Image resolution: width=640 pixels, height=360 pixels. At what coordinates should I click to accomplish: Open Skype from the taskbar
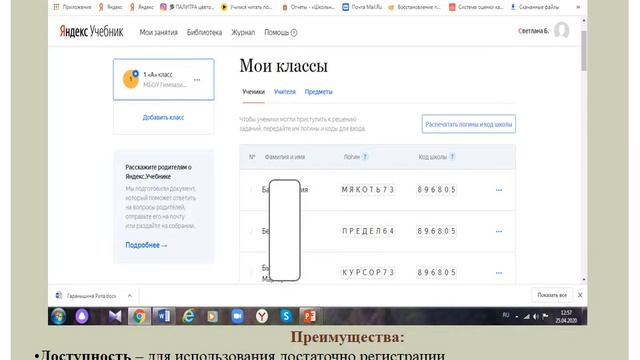[286, 316]
